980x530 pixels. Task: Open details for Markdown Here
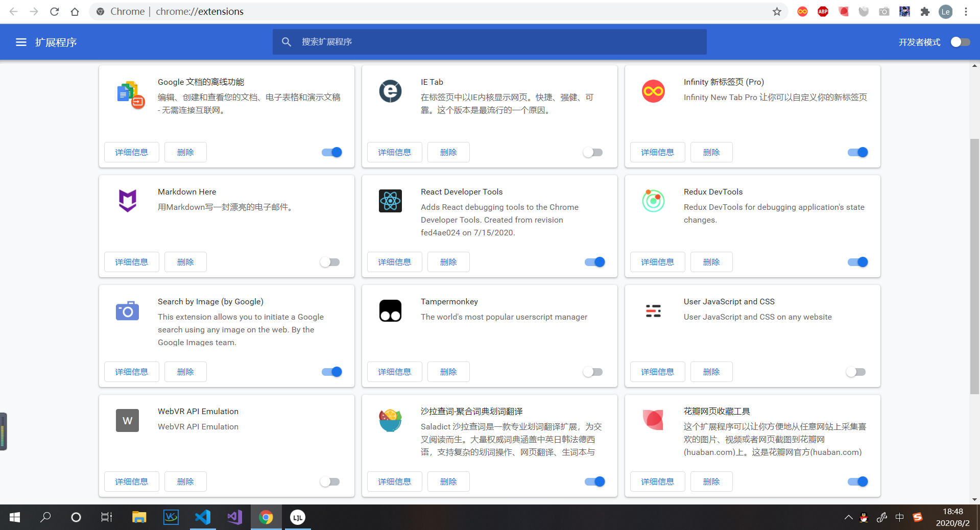[x=132, y=262]
